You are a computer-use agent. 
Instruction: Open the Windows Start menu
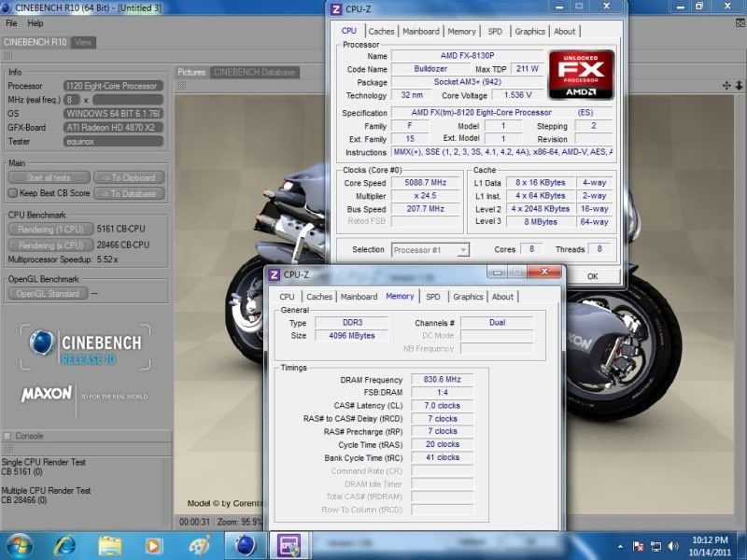[18, 546]
